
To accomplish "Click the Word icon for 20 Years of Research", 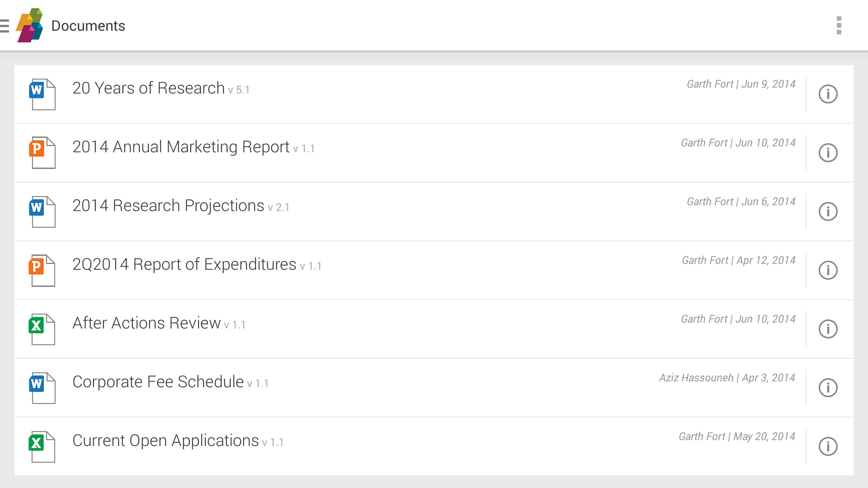I will [x=43, y=94].
